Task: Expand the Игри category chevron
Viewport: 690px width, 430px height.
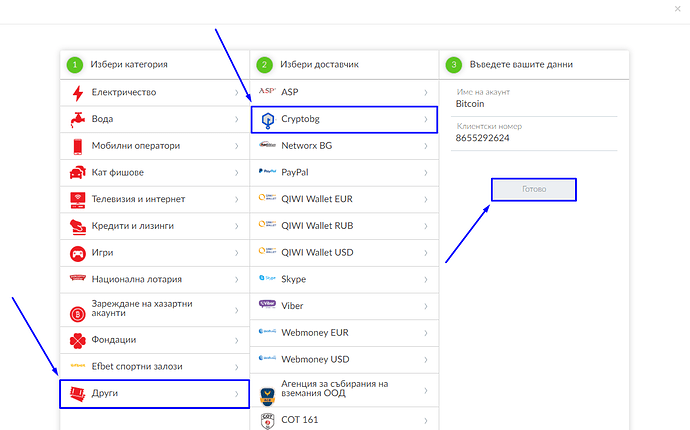Action: click(x=237, y=253)
